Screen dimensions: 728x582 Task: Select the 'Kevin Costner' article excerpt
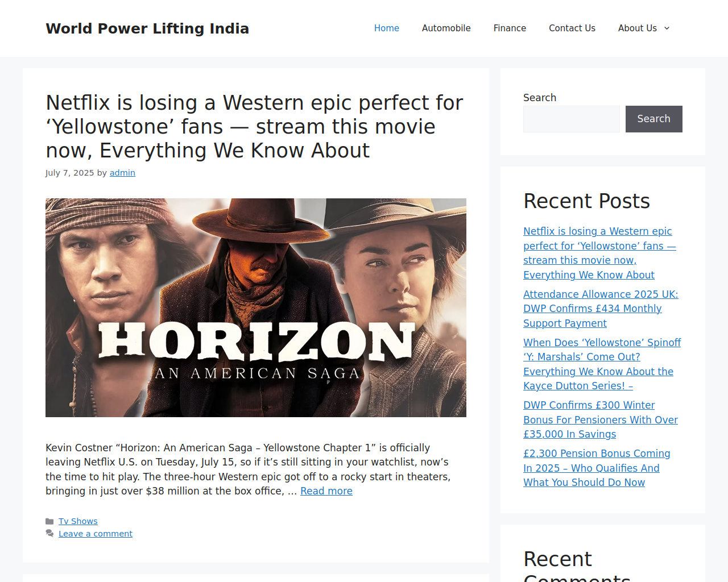249,469
